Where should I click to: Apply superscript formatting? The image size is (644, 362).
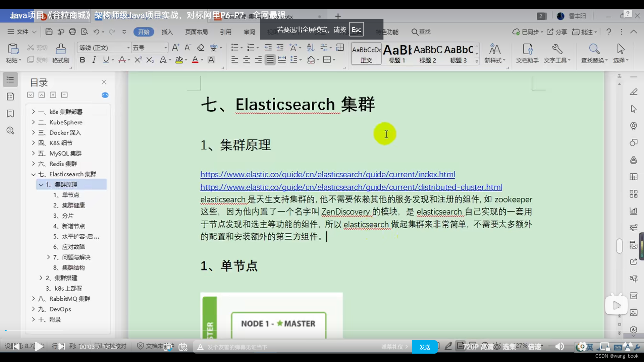pos(138,60)
